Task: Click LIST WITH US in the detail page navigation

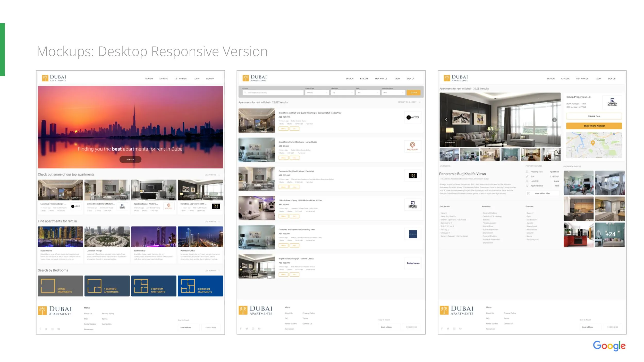Action: [582, 79]
